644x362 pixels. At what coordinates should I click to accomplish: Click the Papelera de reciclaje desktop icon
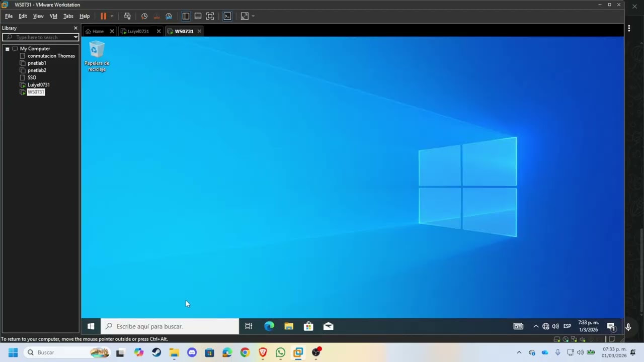coord(97,57)
